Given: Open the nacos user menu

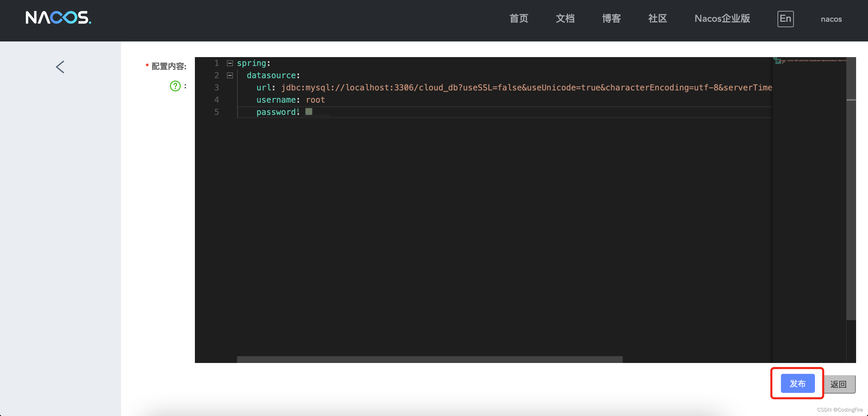Looking at the screenshot, I should click(x=831, y=19).
